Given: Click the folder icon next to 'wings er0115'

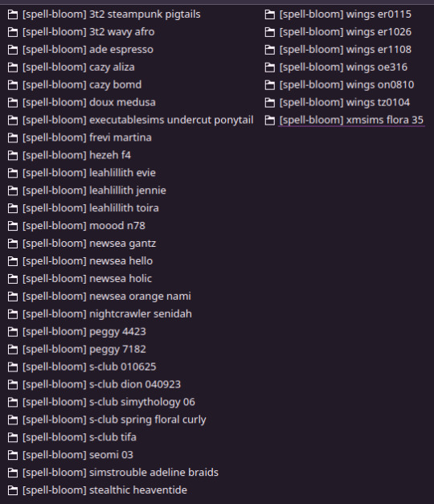Looking at the screenshot, I should tap(270, 14).
